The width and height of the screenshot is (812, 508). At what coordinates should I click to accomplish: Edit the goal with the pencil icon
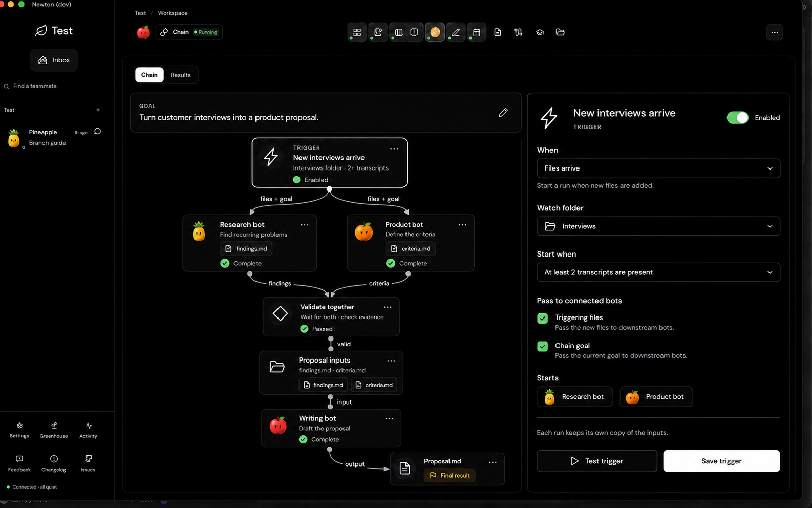pos(503,112)
